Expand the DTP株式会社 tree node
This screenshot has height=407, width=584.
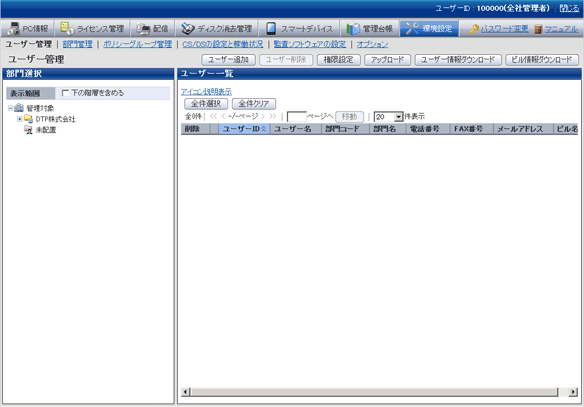point(19,119)
